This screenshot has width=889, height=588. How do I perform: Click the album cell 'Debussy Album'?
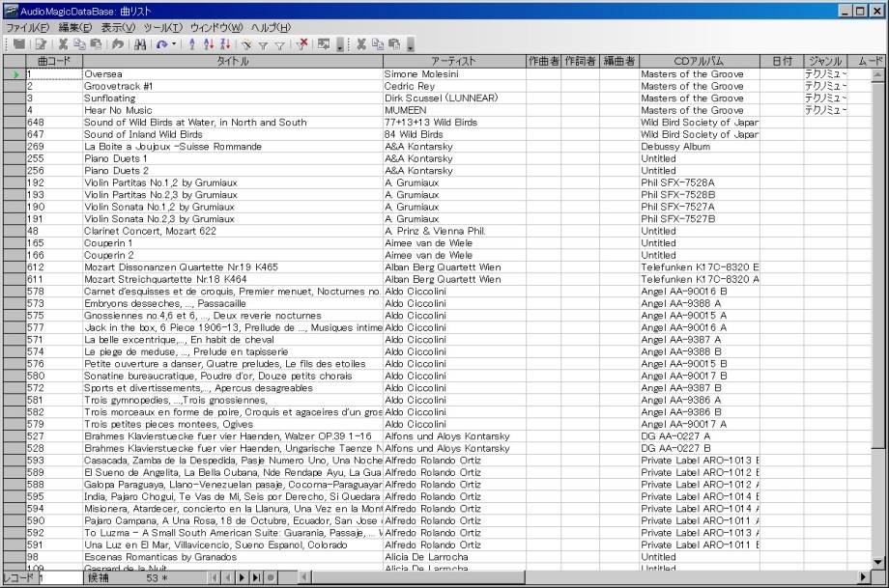[699, 147]
